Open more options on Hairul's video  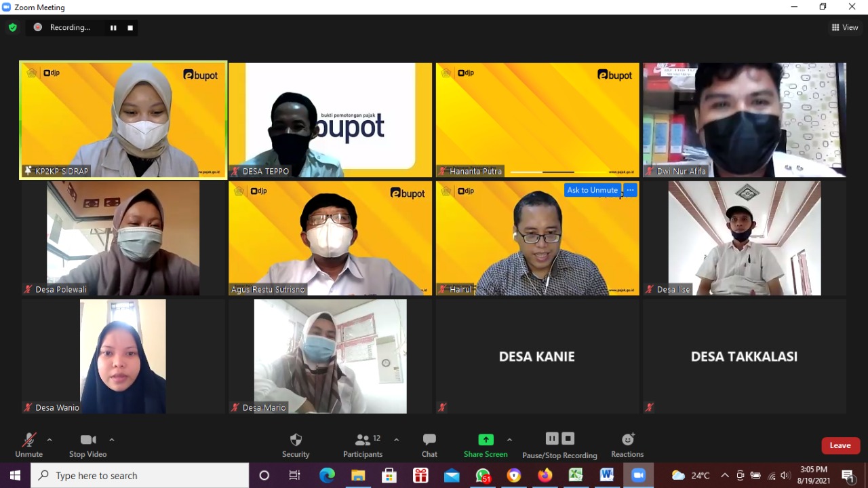(630, 190)
